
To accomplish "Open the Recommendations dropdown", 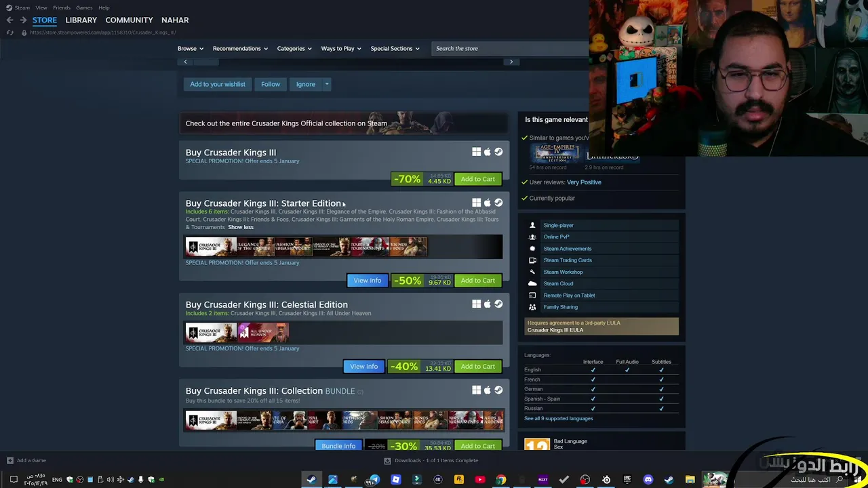I will click(240, 49).
